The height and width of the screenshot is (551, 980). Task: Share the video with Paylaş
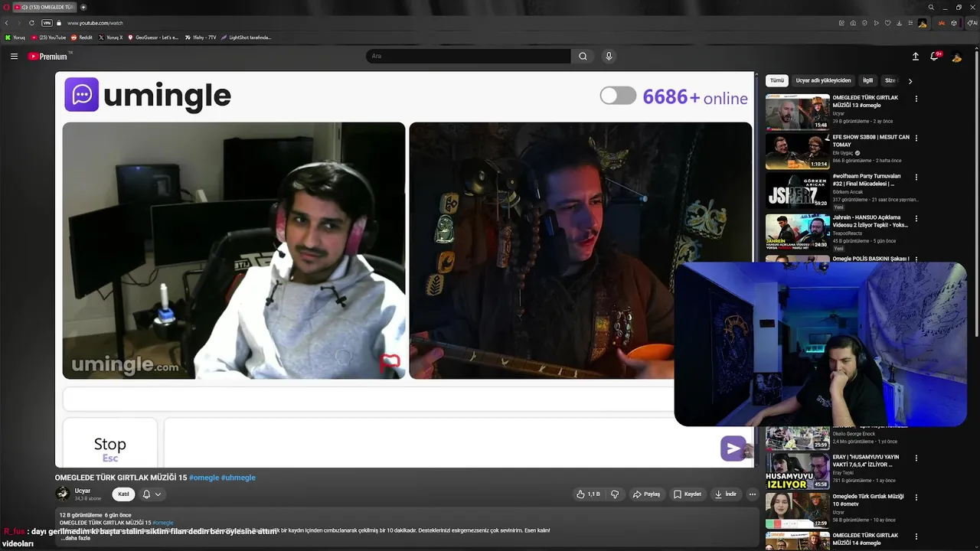646,494
